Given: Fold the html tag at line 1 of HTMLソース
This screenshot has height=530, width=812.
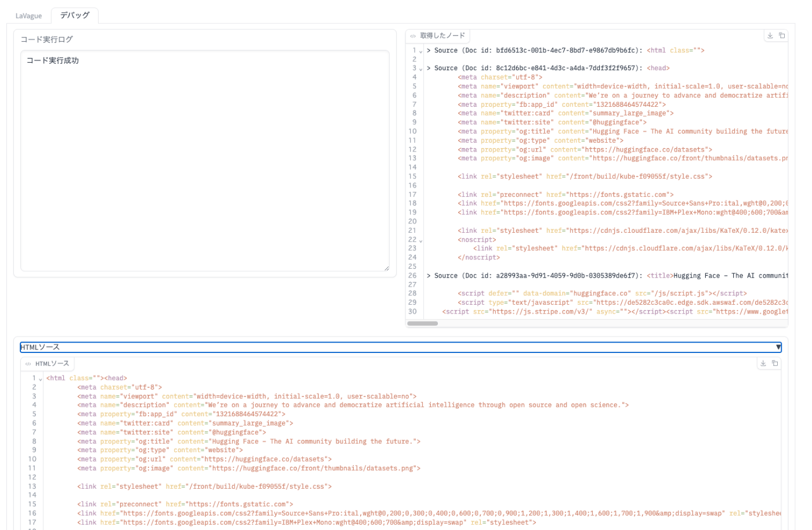Looking at the screenshot, I should pyautogui.click(x=40, y=379).
